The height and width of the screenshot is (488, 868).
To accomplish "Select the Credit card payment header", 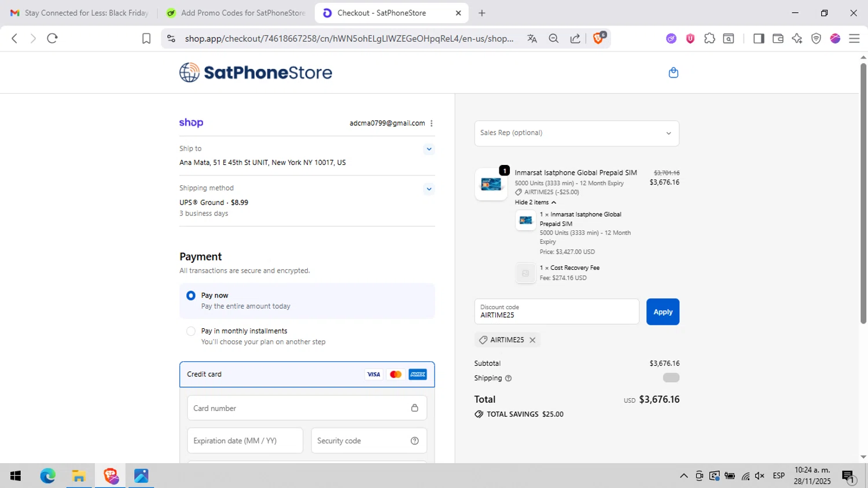I will pos(307,374).
